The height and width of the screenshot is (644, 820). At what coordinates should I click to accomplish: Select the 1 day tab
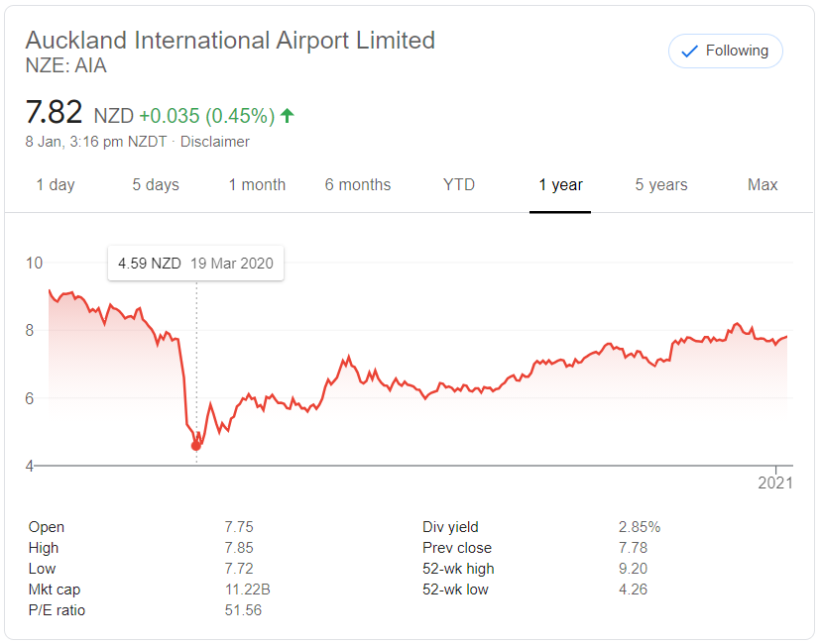point(56,184)
